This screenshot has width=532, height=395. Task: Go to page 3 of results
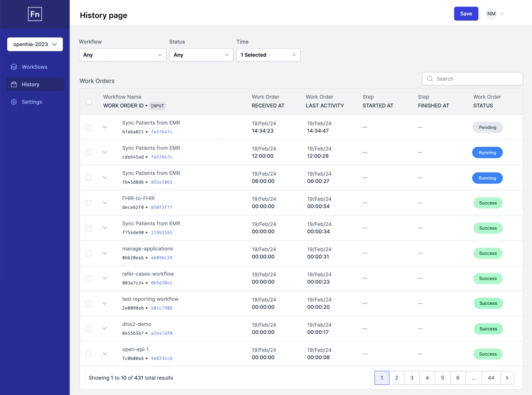click(412, 378)
